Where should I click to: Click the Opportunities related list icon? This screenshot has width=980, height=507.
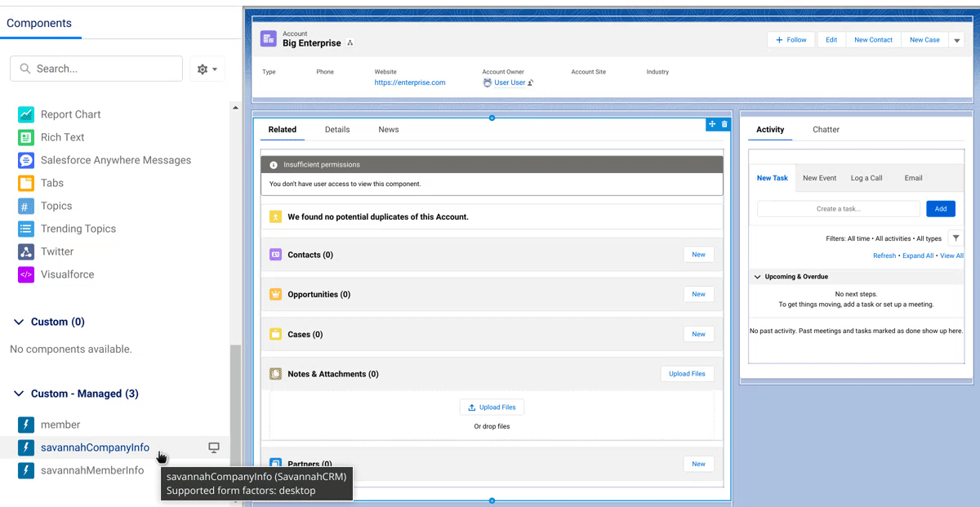[x=275, y=295]
